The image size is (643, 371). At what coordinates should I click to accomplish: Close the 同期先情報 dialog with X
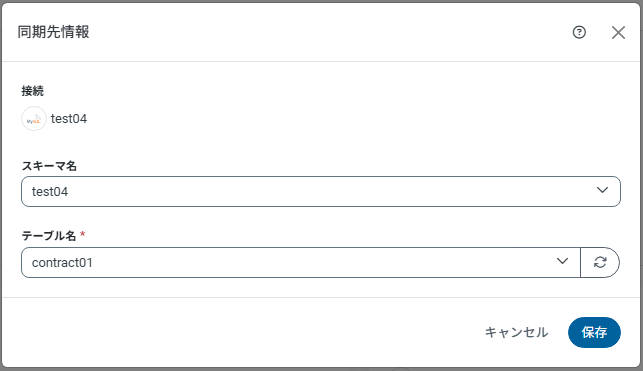[618, 32]
